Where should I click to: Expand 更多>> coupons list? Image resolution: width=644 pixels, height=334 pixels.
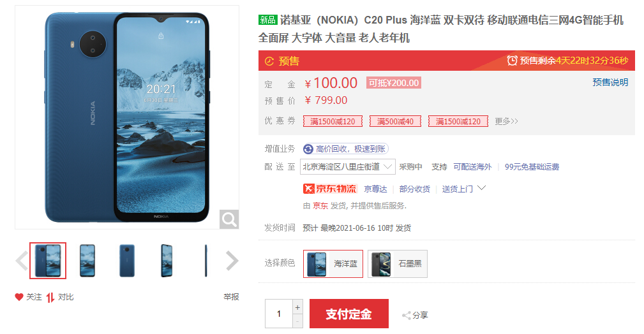pyautogui.click(x=506, y=122)
